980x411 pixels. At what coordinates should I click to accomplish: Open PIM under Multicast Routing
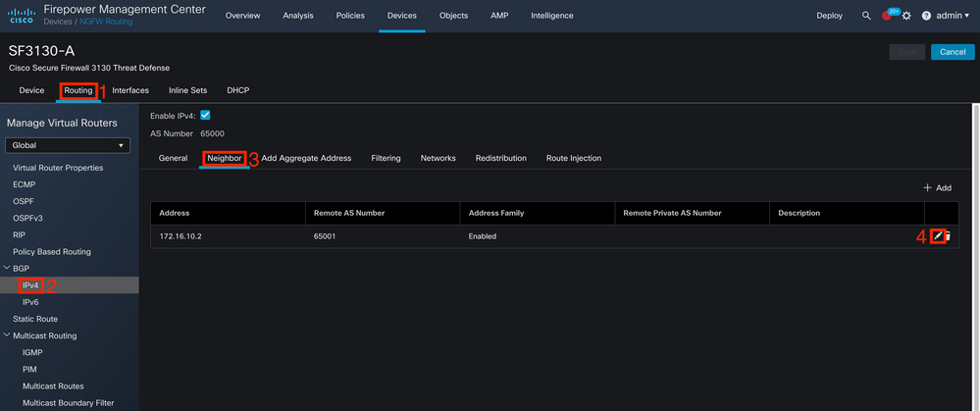pos(29,369)
